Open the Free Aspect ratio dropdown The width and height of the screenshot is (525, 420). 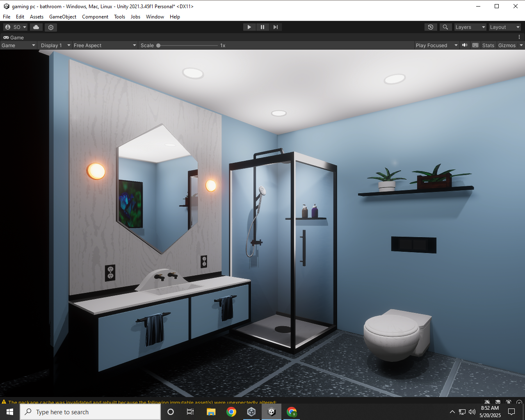pos(105,45)
